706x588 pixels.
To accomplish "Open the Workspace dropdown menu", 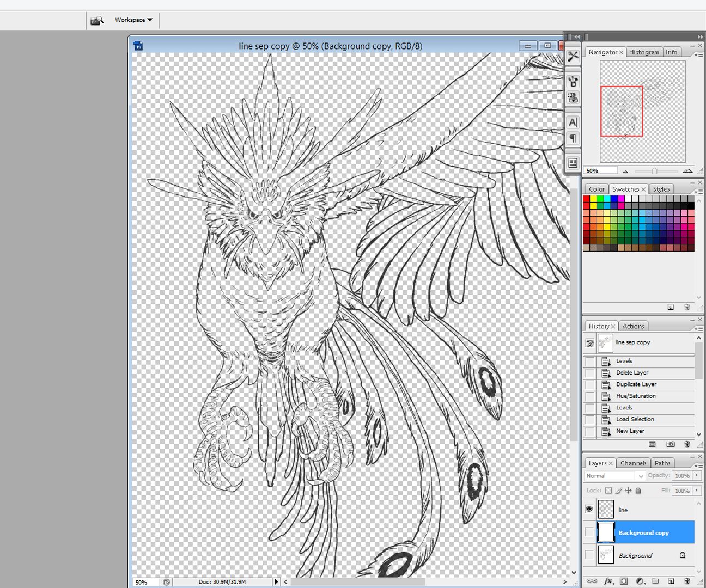I will 133,20.
